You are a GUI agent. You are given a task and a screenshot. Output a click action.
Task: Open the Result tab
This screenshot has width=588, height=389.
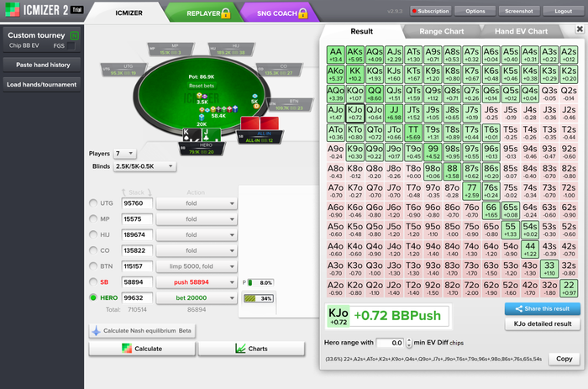pos(361,32)
